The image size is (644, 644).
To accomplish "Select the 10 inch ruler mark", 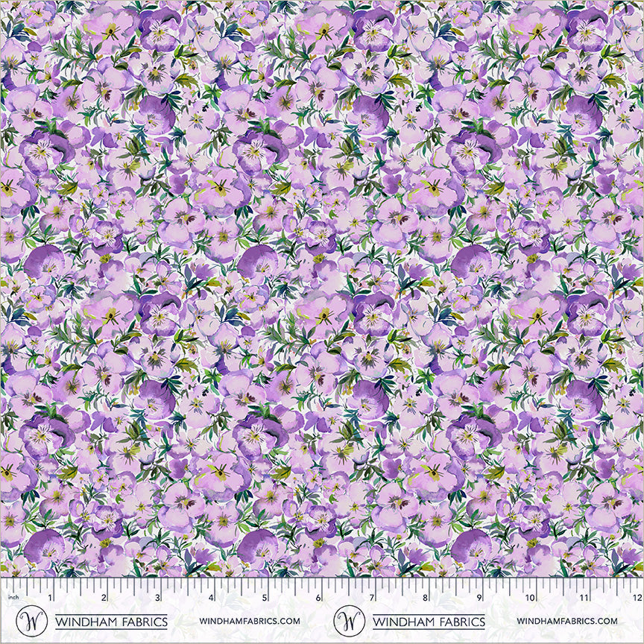I will [531, 598].
